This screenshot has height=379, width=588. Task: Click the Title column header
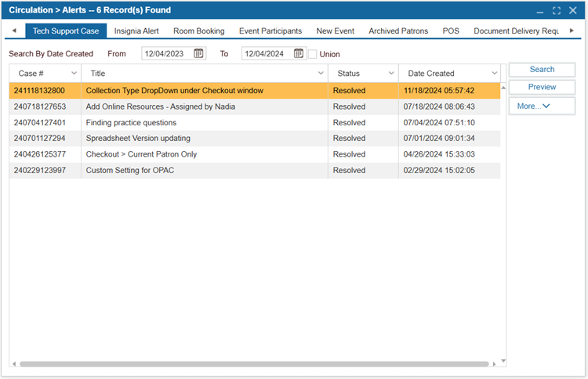click(205, 73)
